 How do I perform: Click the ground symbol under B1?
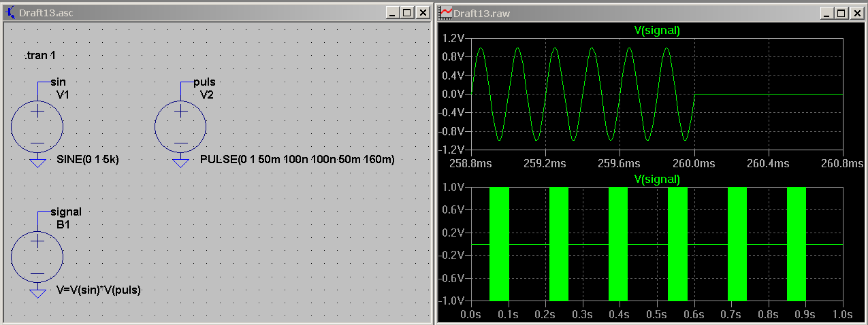tap(37, 292)
